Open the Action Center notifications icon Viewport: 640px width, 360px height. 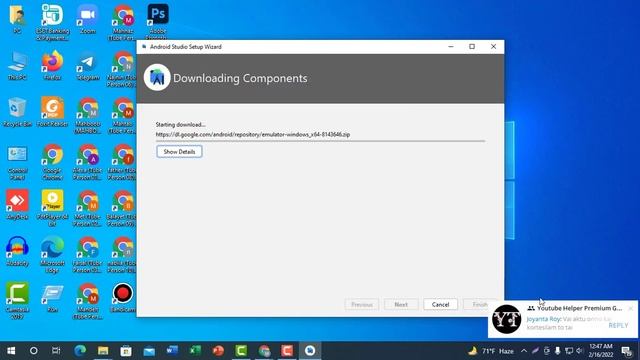click(627, 351)
